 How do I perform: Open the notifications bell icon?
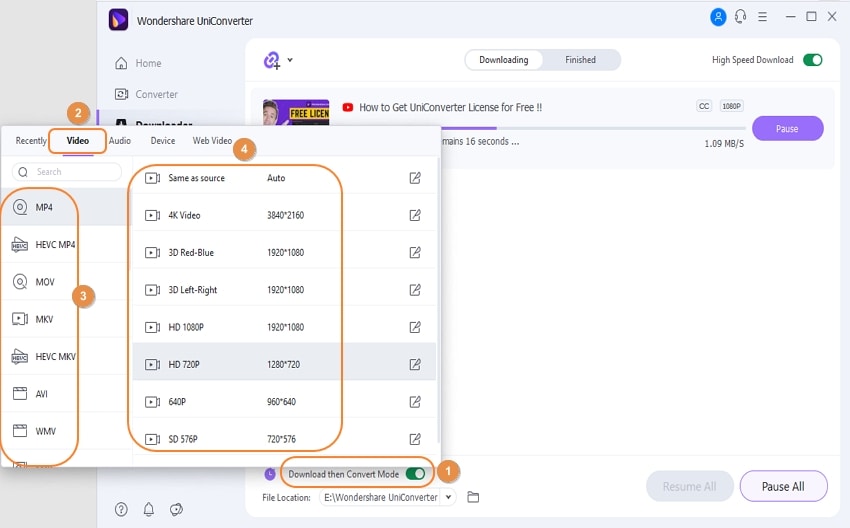pos(149,509)
